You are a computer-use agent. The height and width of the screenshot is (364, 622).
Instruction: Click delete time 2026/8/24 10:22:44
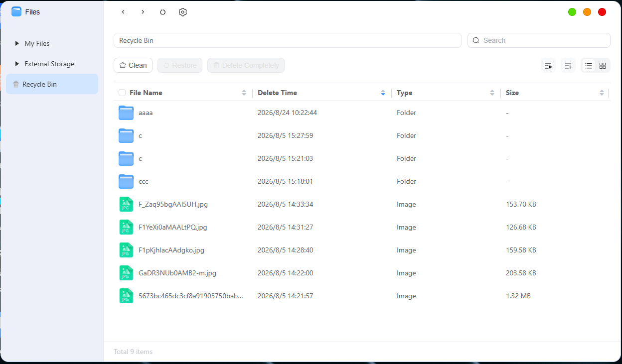287,113
